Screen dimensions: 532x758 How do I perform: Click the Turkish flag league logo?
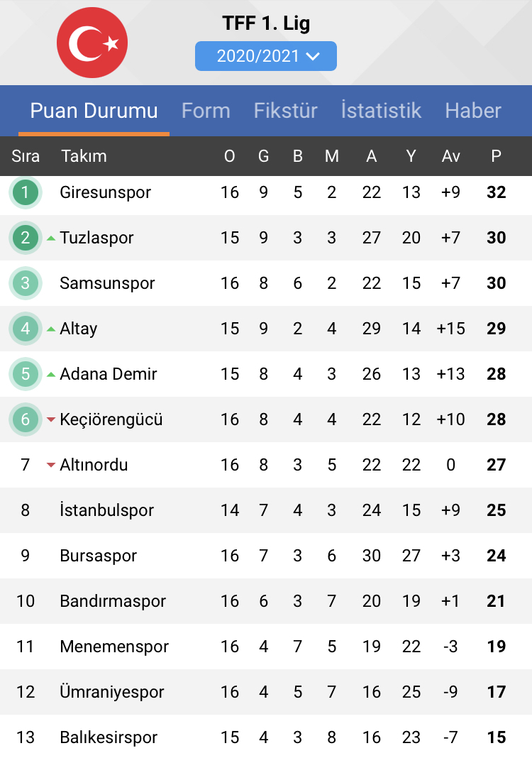click(x=92, y=43)
